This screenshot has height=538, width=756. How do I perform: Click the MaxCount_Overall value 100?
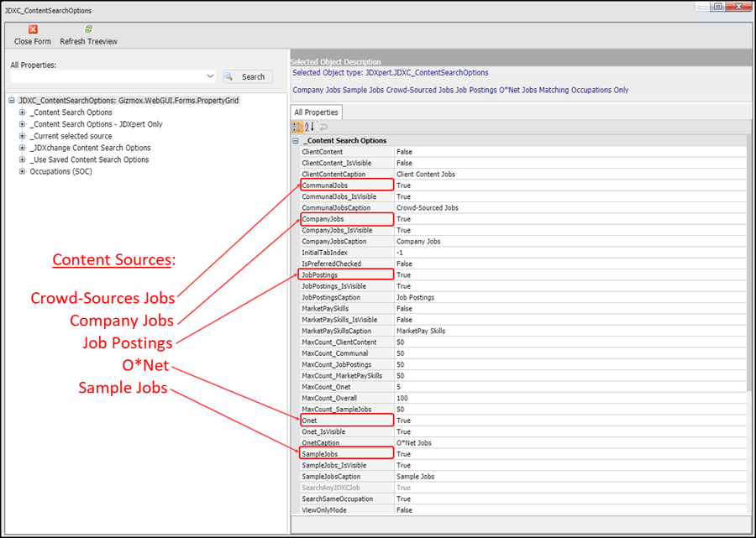click(x=402, y=399)
